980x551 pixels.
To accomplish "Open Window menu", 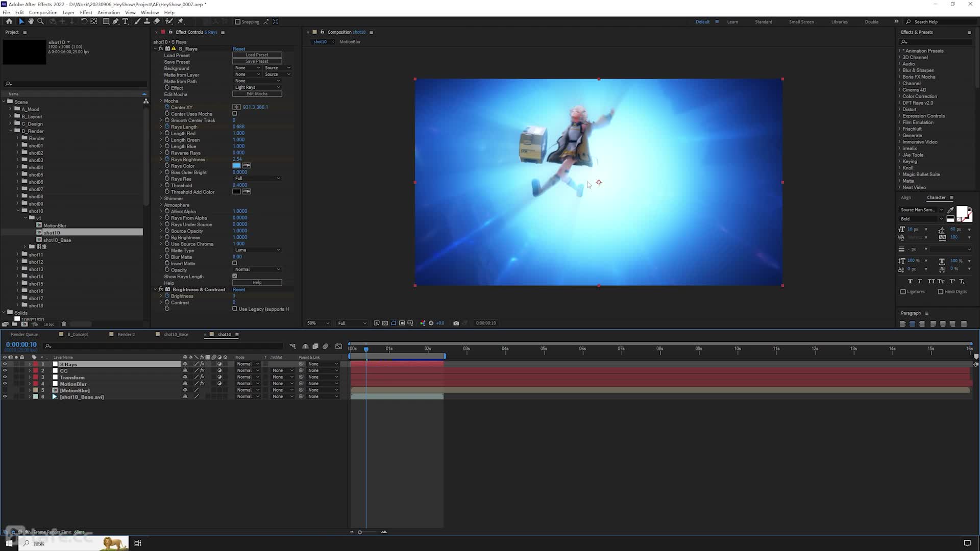I will pos(150,12).
